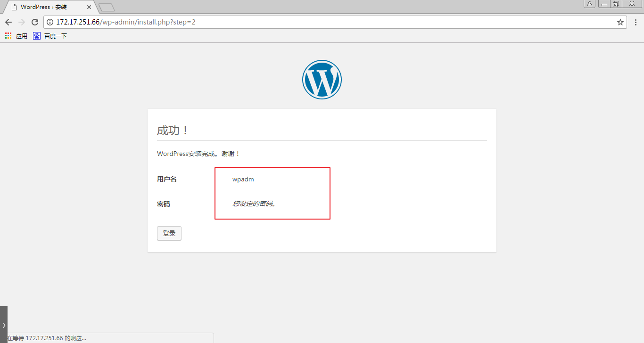The width and height of the screenshot is (644, 343).
Task: Click the status bar loading message
Action: click(x=46, y=338)
